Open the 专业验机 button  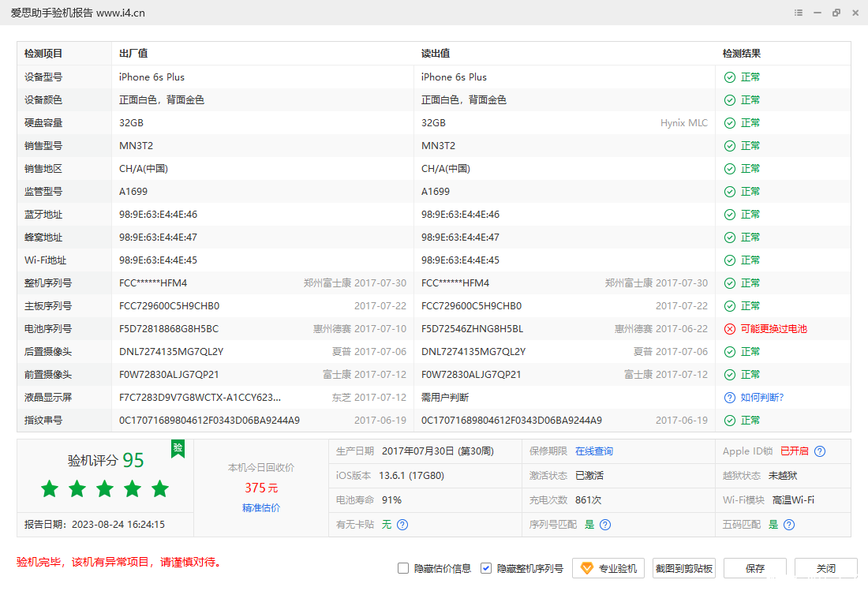pyautogui.click(x=608, y=568)
